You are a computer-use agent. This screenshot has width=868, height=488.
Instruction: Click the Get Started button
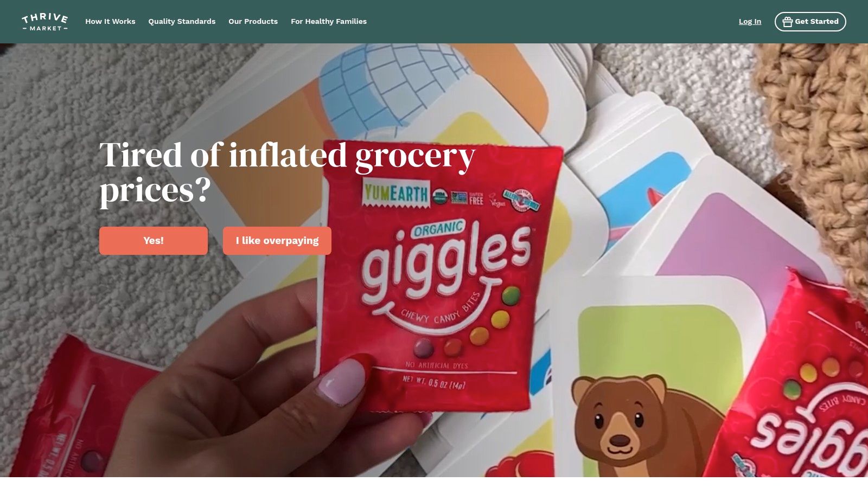[810, 22]
